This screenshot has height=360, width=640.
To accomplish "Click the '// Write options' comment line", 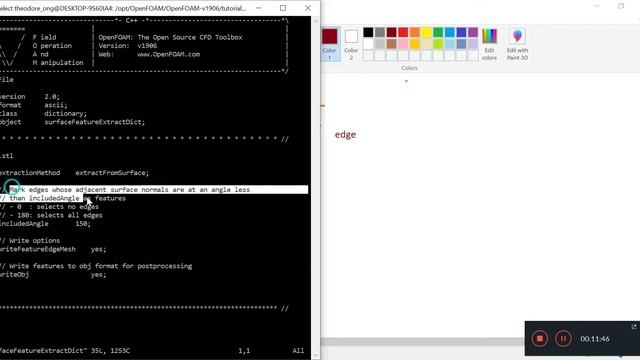I will coord(30,241).
